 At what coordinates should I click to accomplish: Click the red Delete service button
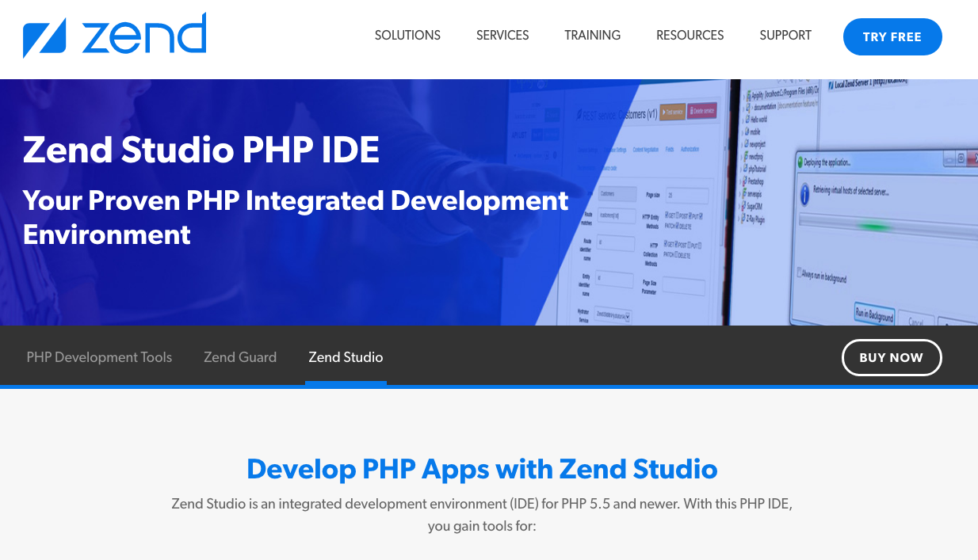(701, 110)
